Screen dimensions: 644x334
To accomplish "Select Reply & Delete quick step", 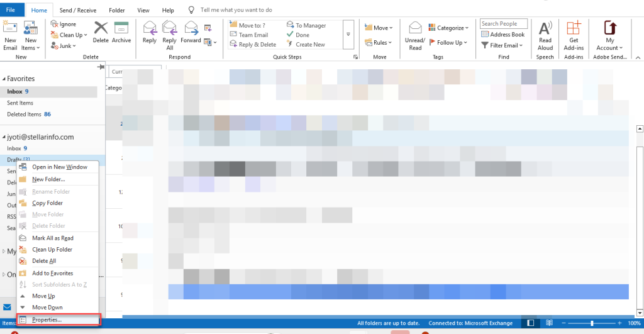I will tap(253, 45).
